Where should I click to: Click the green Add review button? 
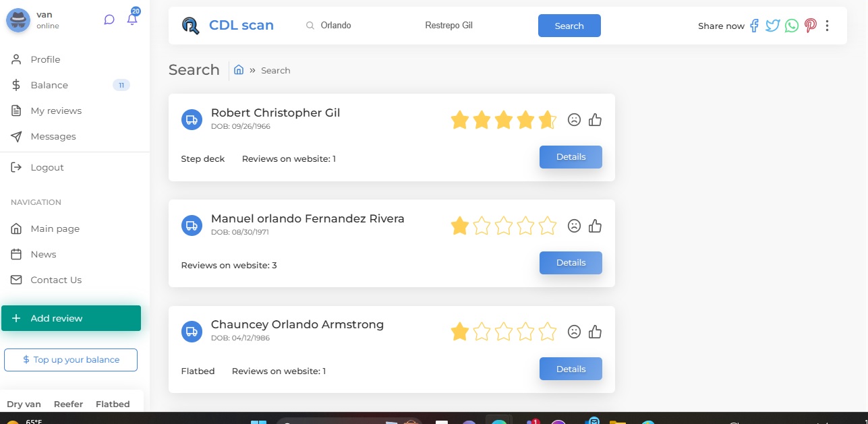[x=71, y=318]
